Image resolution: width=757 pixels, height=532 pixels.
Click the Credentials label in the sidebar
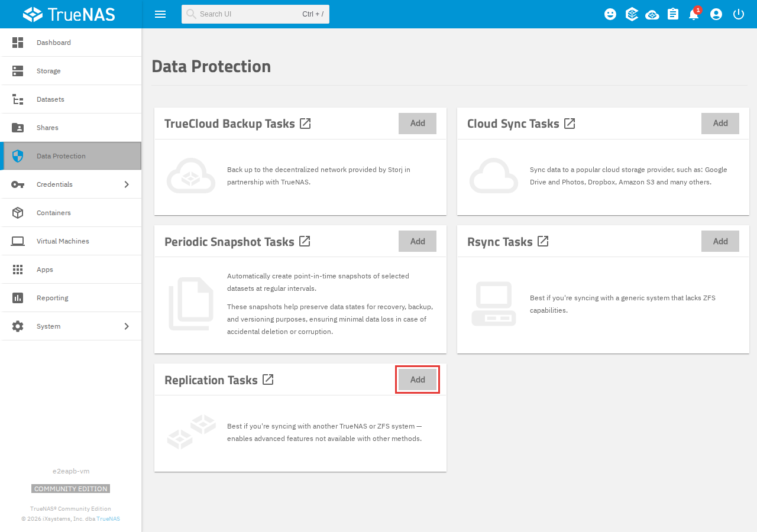pos(54,184)
